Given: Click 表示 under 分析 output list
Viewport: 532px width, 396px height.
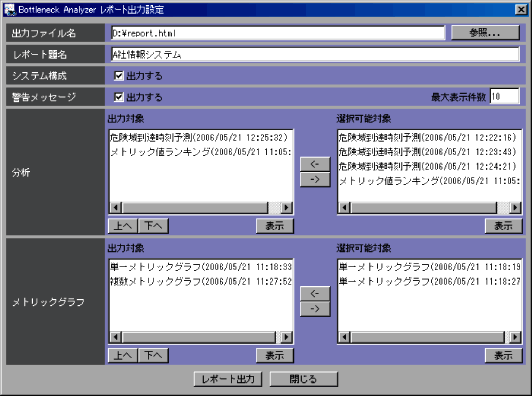Looking at the screenshot, I should pyautogui.click(x=275, y=226).
